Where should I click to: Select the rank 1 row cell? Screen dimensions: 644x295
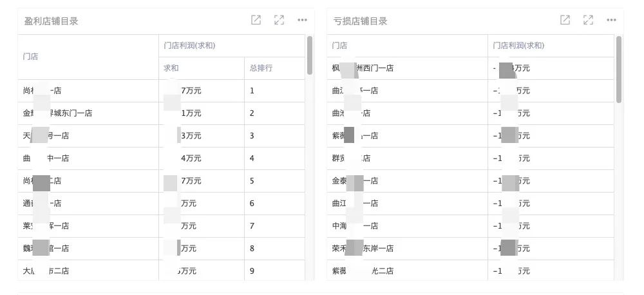pos(252,91)
